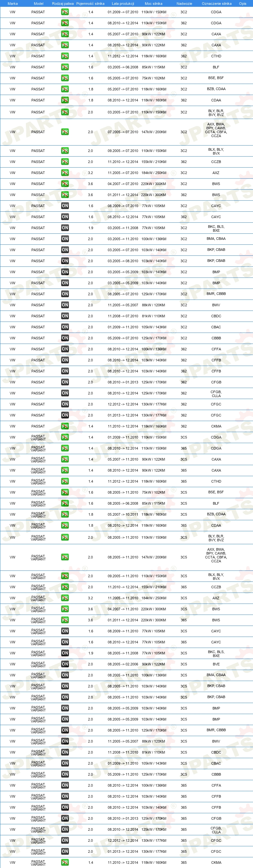Click the "BZB, CDAA" cell in the 3C5 row

(216, 514)
